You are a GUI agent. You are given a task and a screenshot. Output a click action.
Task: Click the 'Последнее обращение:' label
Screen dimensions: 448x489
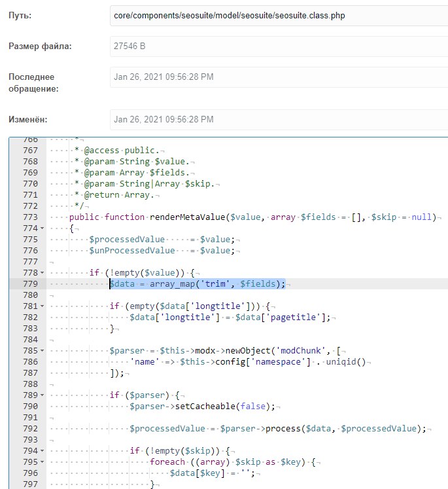click(33, 82)
